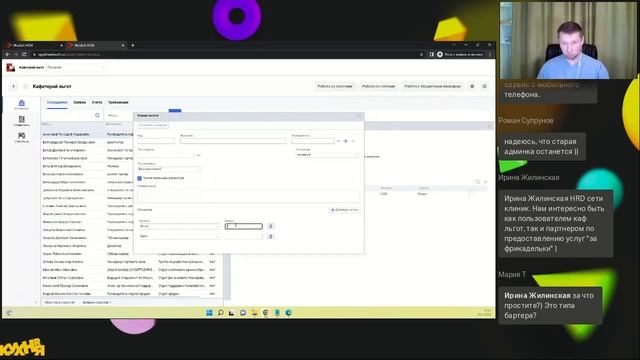Close the Новая льгота dialog
640x360 pixels.
click(360, 116)
